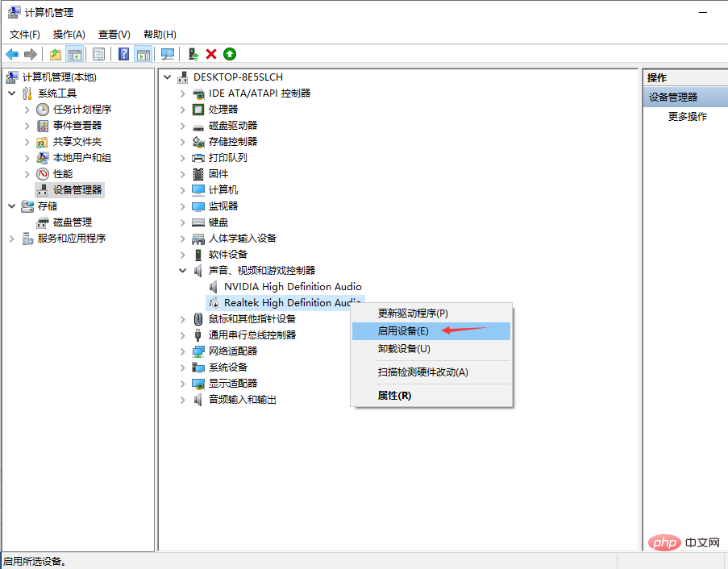This screenshot has height=569, width=728.
Task: Open the 查看(V) menu
Action: [x=114, y=35]
